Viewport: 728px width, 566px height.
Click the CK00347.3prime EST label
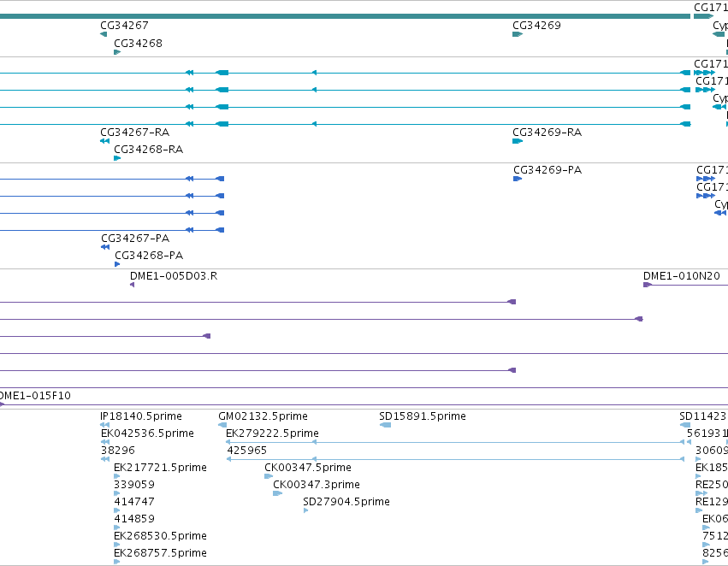(317, 485)
